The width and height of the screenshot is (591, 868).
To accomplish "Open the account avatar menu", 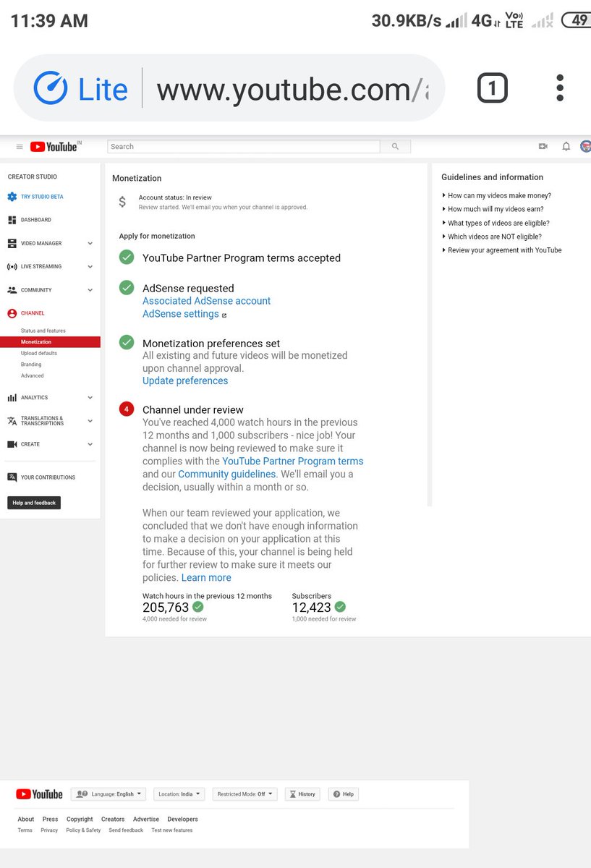I will 586,146.
